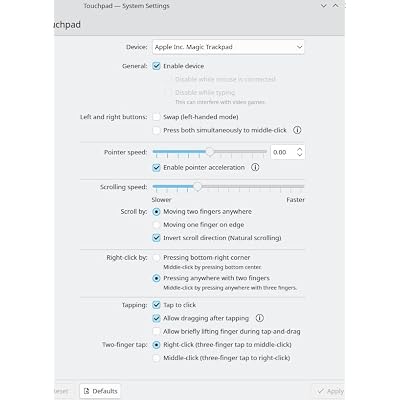Click info icon next to dragging after tapping
Image resolution: width=400 pixels, height=400 pixels.
tap(260, 318)
